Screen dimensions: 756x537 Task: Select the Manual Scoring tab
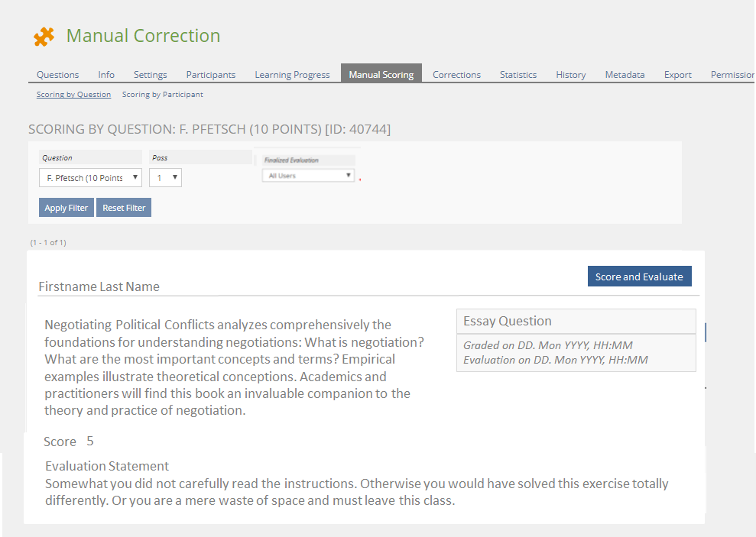[x=381, y=75]
